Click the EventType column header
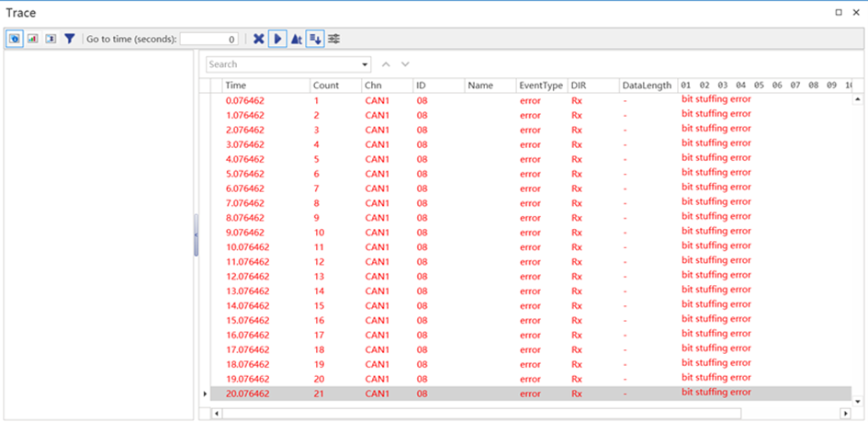The height and width of the screenshot is (422, 868). point(540,86)
